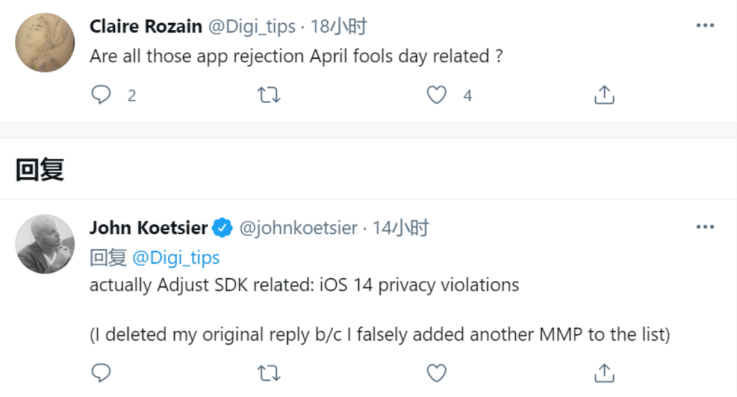Open more options menu on Claire's tweet

pyautogui.click(x=705, y=25)
